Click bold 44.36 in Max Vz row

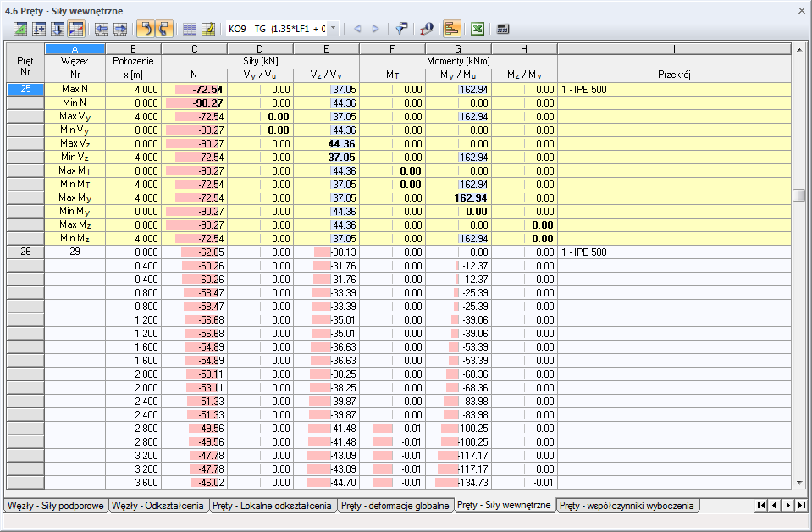click(326, 143)
